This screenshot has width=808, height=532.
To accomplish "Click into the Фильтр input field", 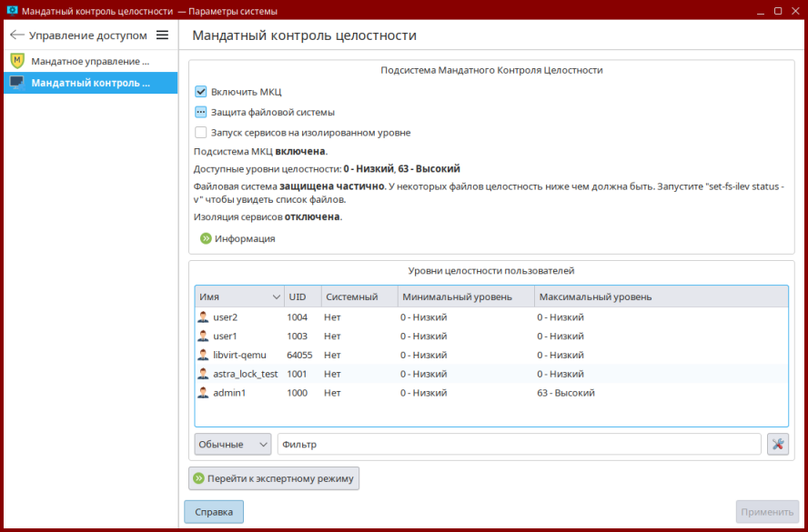I will coord(519,445).
